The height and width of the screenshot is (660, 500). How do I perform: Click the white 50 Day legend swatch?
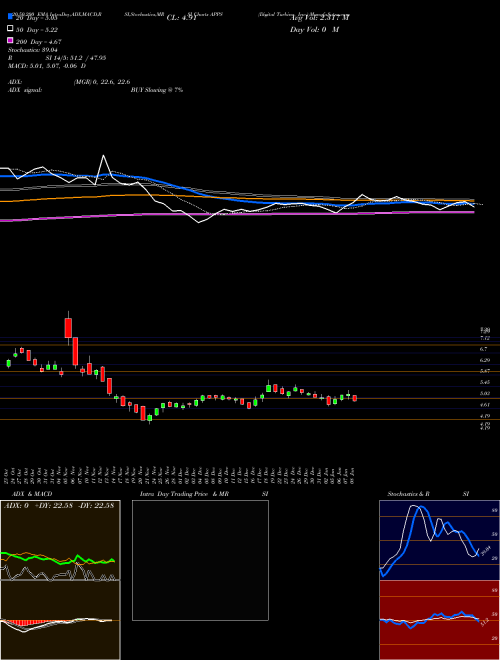[10, 29]
